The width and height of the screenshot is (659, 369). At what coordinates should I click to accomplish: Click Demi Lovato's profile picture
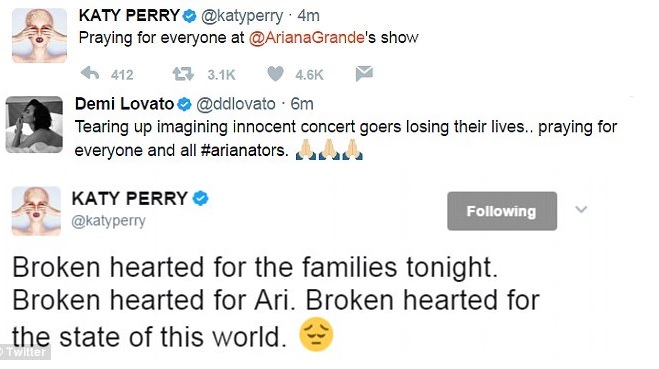34,124
